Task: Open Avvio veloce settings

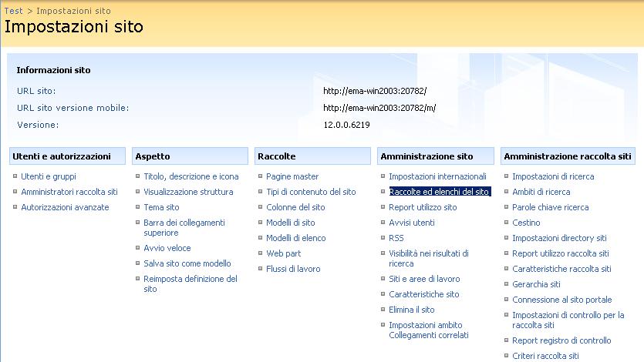Action: 167,248
